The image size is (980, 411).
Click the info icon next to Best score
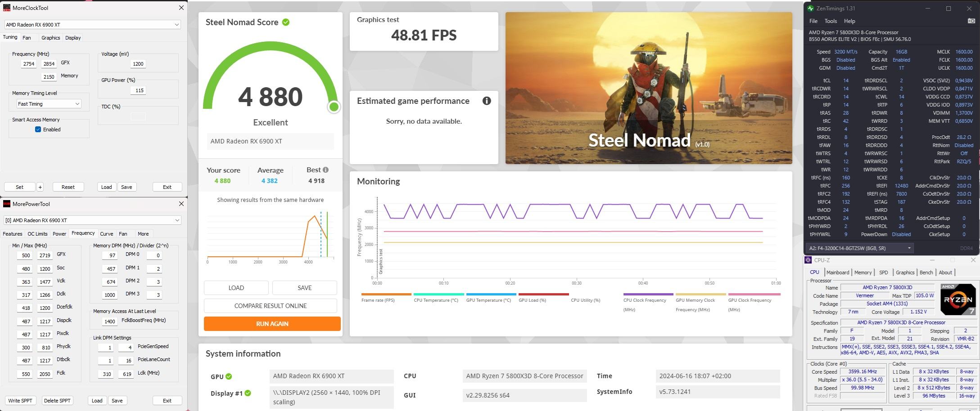pos(325,170)
